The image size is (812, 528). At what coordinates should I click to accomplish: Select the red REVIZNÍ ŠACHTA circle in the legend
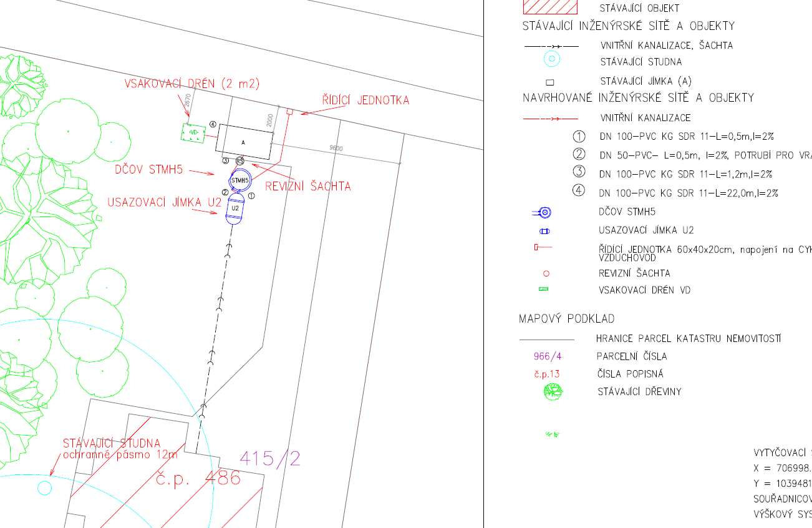point(546,273)
